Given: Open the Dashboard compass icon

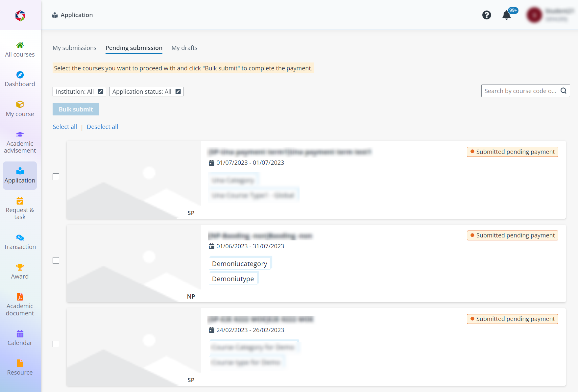Looking at the screenshot, I should (20, 75).
